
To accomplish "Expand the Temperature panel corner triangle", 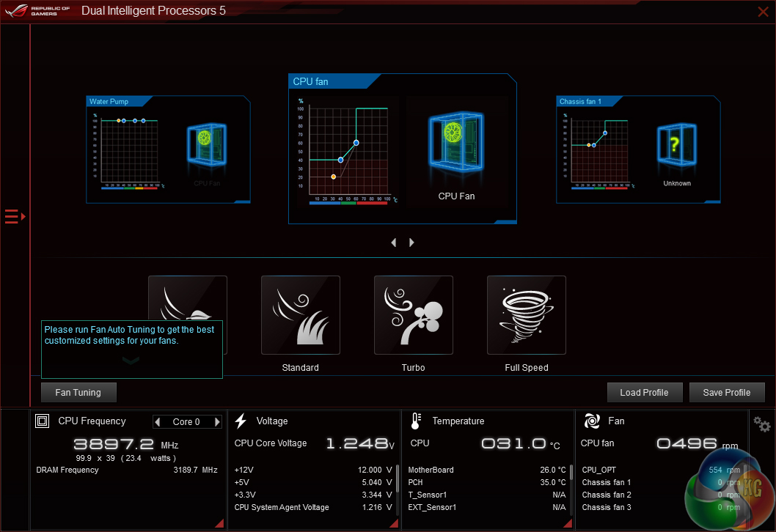I will tap(568, 523).
